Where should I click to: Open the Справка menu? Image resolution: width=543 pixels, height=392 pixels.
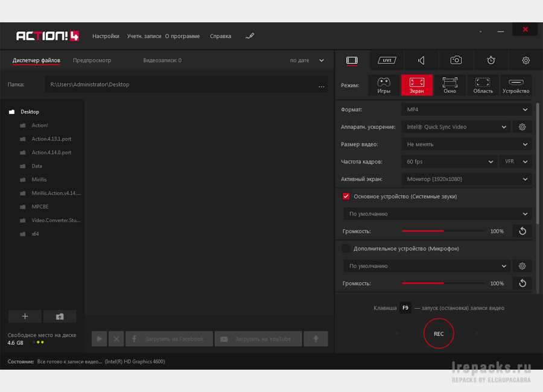pyautogui.click(x=221, y=36)
